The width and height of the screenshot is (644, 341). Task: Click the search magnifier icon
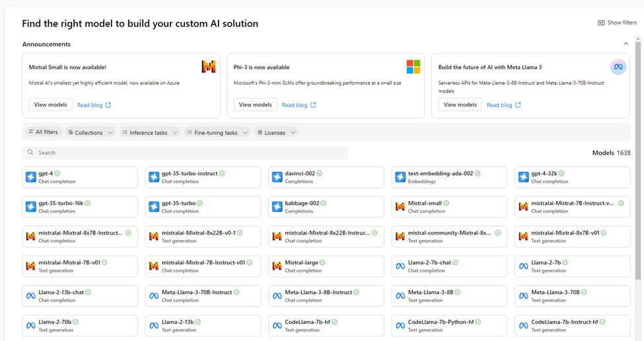point(30,153)
